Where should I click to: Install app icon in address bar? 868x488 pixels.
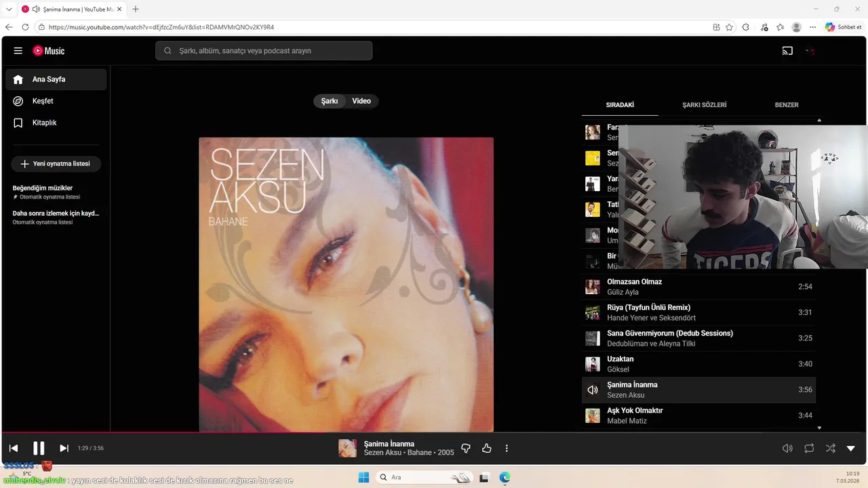(x=716, y=27)
